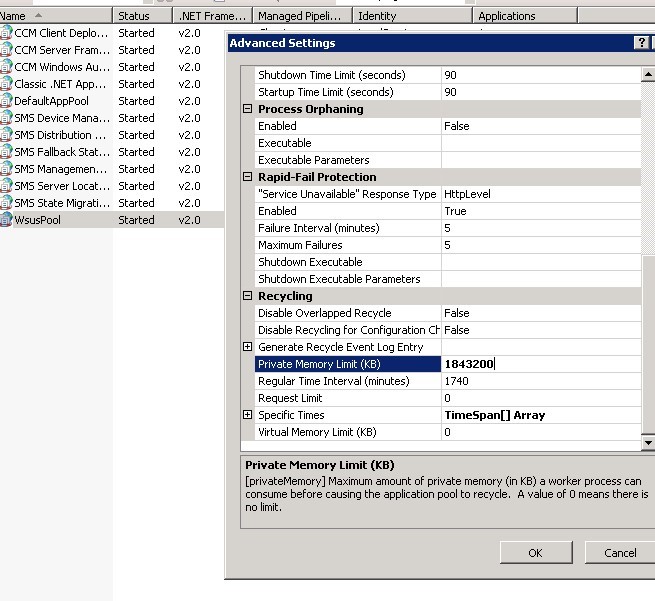Click the Regular Time Interval value 1740
The image size is (655, 601).
456,381
